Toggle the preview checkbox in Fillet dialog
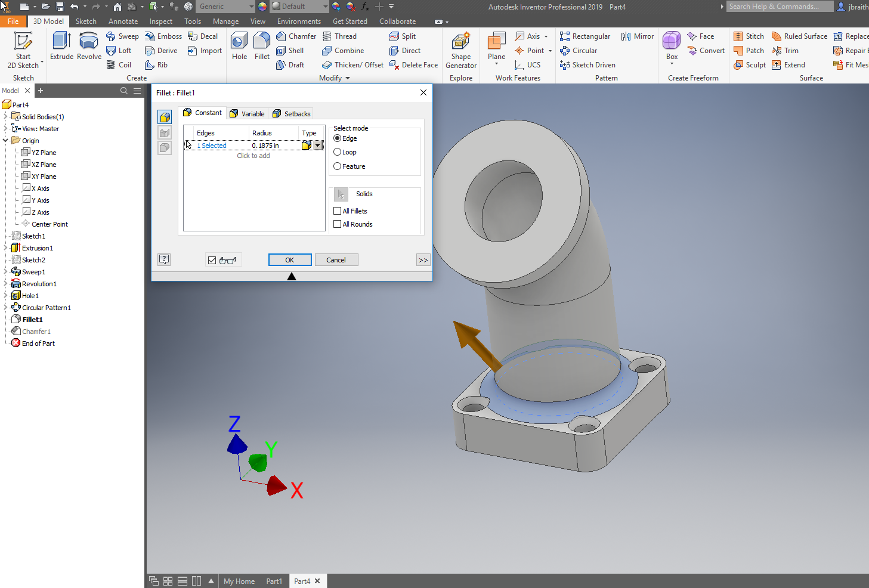Viewport: 869px width, 588px height. click(x=212, y=260)
